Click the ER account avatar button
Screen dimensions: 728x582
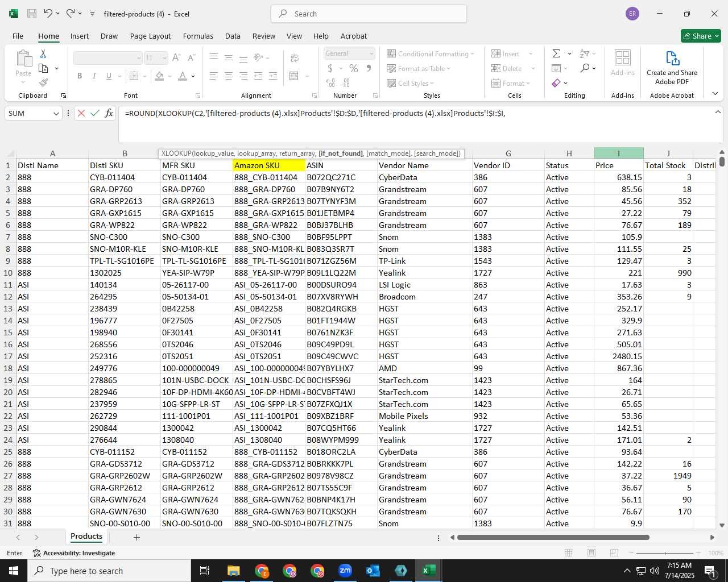pyautogui.click(x=632, y=14)
